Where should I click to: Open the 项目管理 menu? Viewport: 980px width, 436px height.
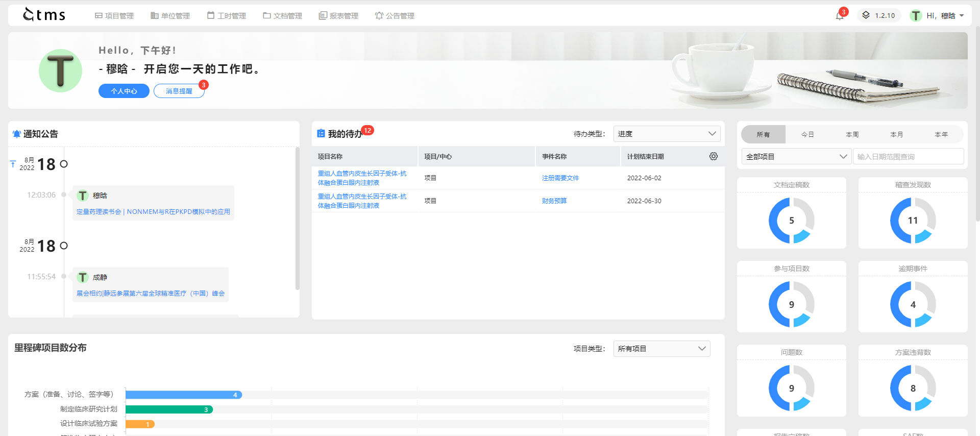coord(114,16)
